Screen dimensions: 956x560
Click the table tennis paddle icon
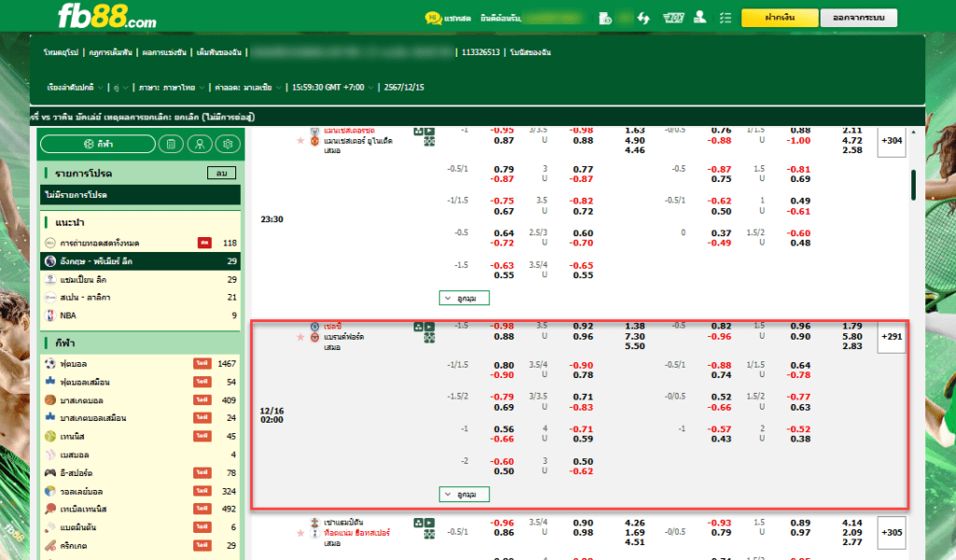tap(50, 509)
